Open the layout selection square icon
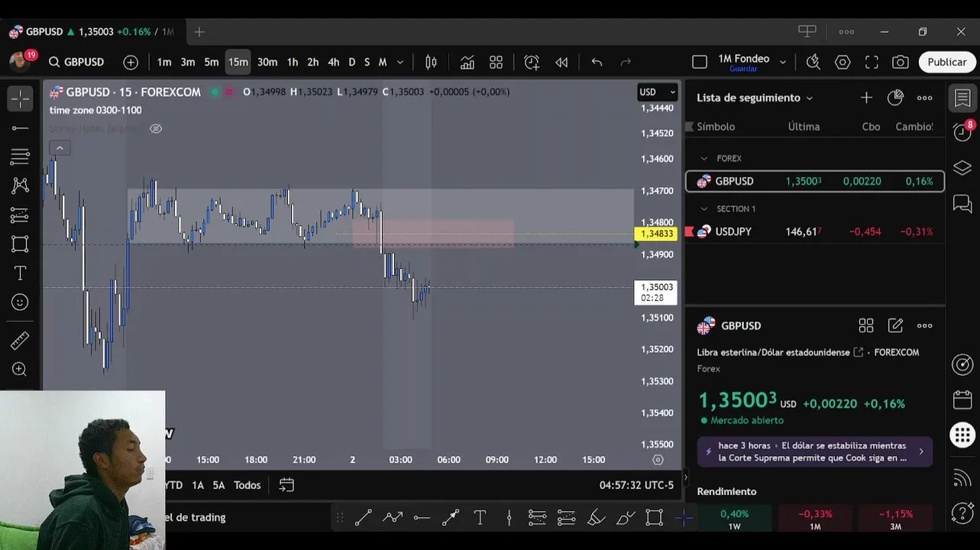The image size is (980, 550). coord(699,62)
